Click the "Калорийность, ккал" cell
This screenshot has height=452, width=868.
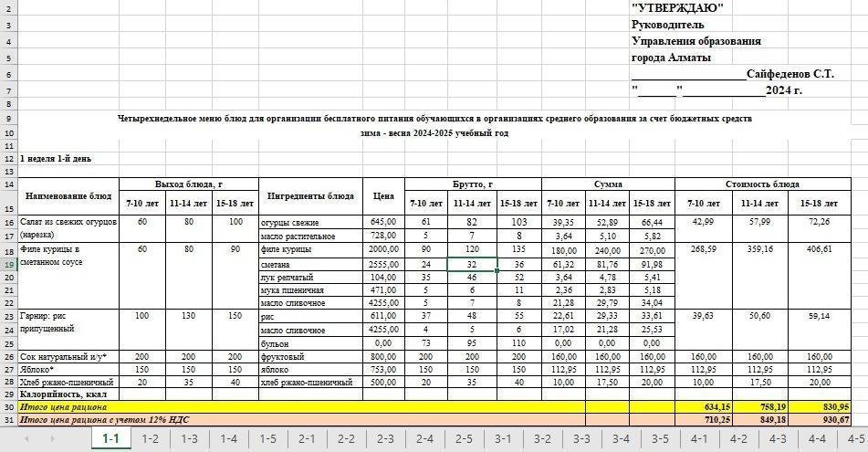point(68,394)
